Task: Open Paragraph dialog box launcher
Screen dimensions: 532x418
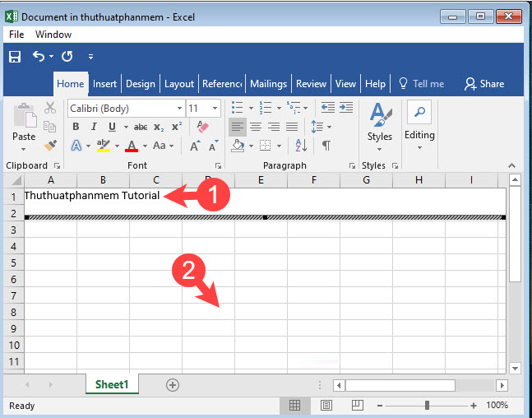Action: [352, 165]
